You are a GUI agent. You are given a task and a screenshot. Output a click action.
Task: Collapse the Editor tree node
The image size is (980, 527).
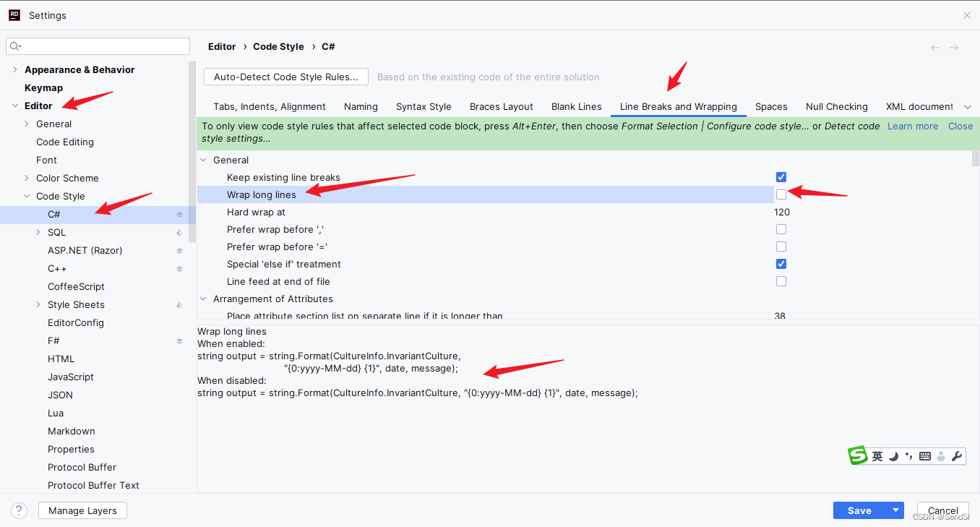pos(15,106)
